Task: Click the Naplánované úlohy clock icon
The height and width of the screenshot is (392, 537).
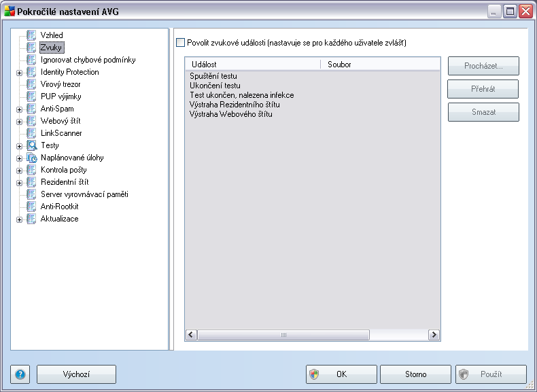Action: tap(31, 158)
